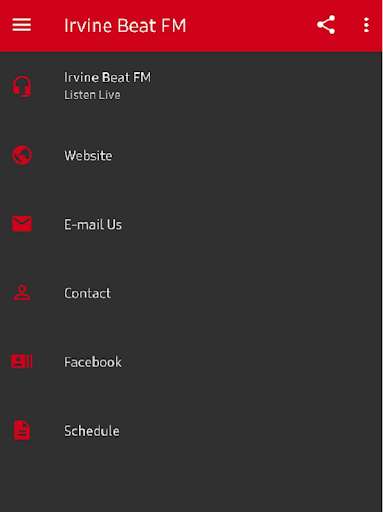Click the document Schedule icon
This screenshot has height=512, width=383.
(x=22, y=430)
